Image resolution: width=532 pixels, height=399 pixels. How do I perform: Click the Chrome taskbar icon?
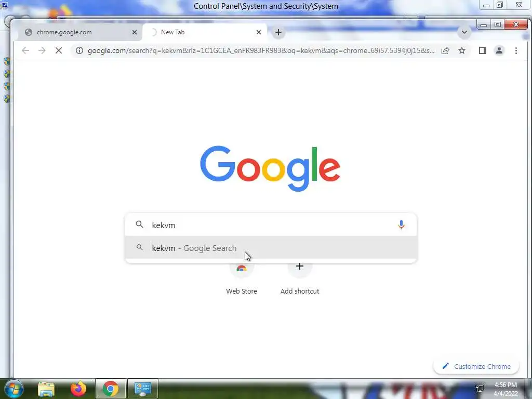coord(111,389)
